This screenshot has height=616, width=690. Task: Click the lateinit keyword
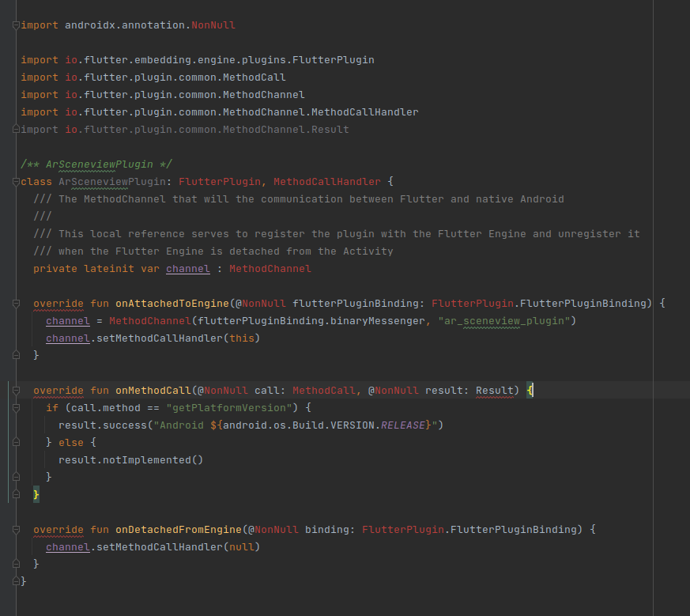click(109, 269)
